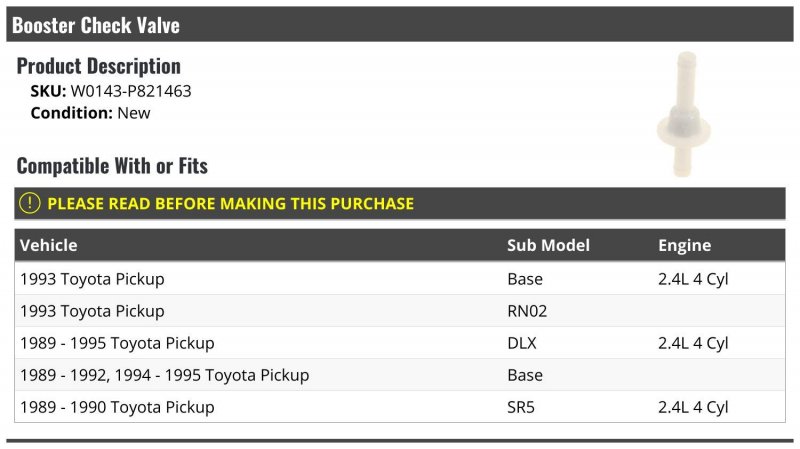Click the 1993 Toyota Pickup RN02 row
Viewport: 800px width, 449px height.
[400, 311]
